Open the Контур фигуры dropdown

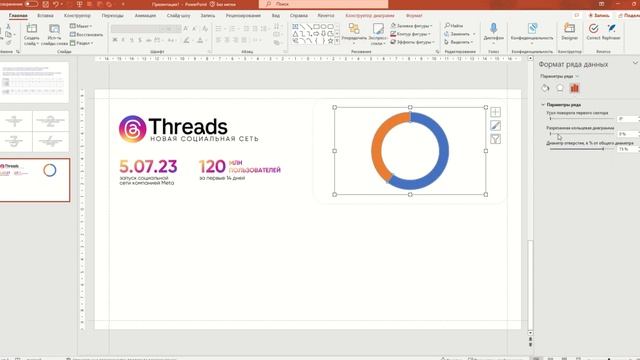pyautogui.click(x=410, y=34)
